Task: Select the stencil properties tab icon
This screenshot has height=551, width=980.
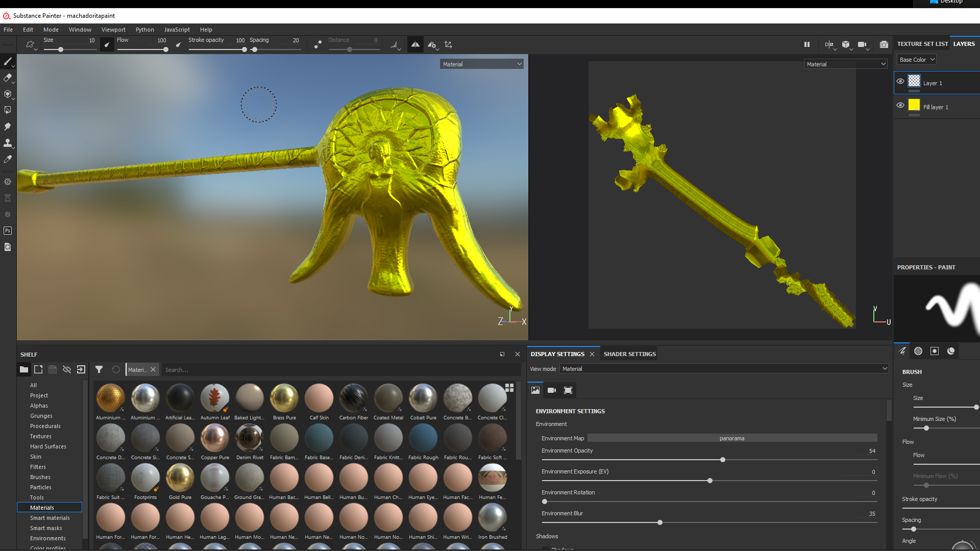Action: pyautogui.click(x=935, y=351)
